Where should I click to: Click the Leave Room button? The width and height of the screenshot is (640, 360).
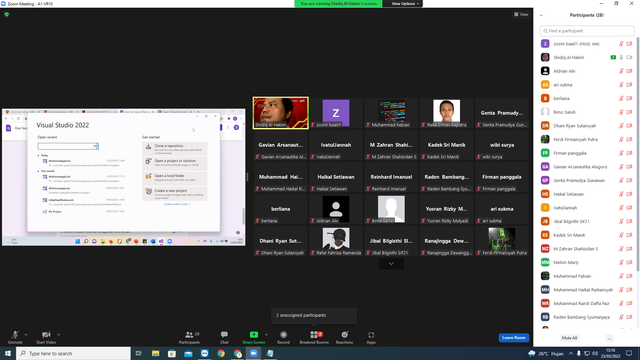pyautogui.click(x=513, y=338)
